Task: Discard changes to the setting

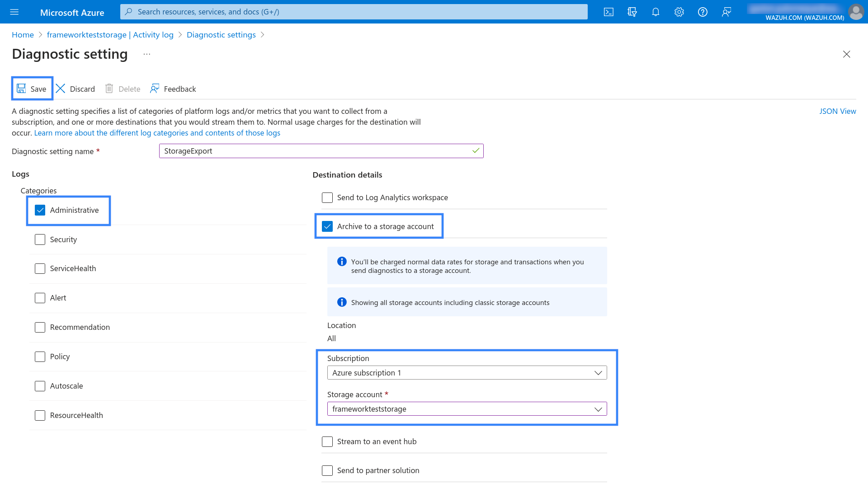Action: [x=75, y=89]
